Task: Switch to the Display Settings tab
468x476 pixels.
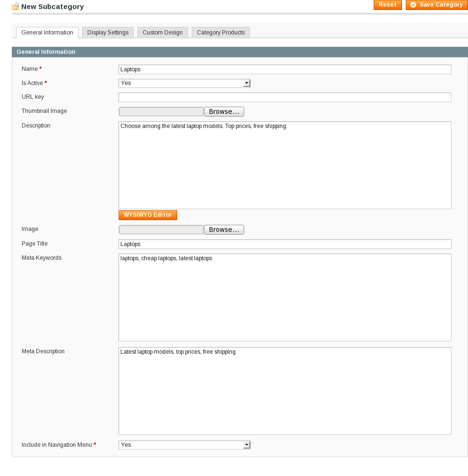Action: (108, 33)
